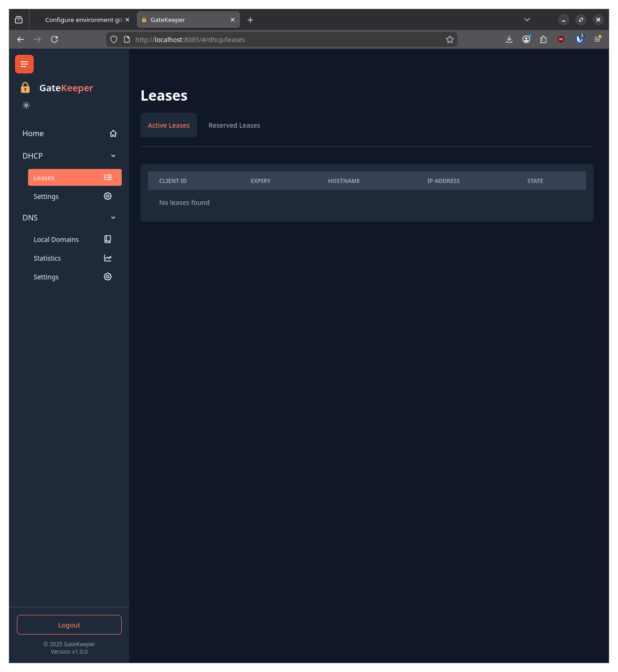Open the tab list dropdown arrow
The image size is (618, 672).
[527, 20]
